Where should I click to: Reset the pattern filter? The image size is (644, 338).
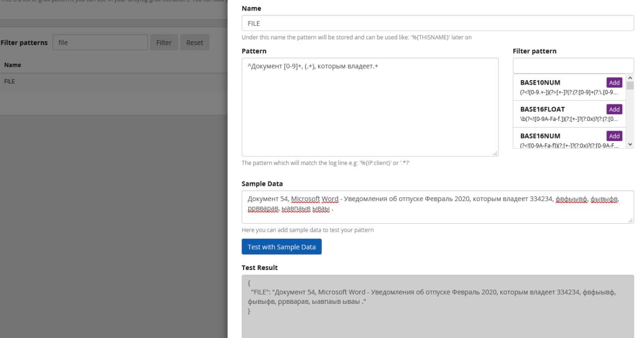[194, 43]
